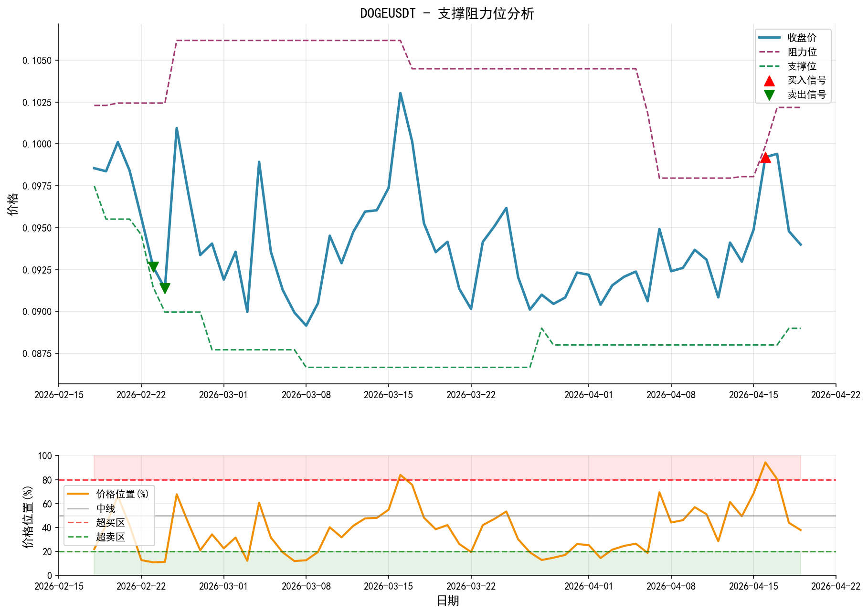Click the 价格位置(%) y-axis label of lower chart

click(x=28, y=516)
